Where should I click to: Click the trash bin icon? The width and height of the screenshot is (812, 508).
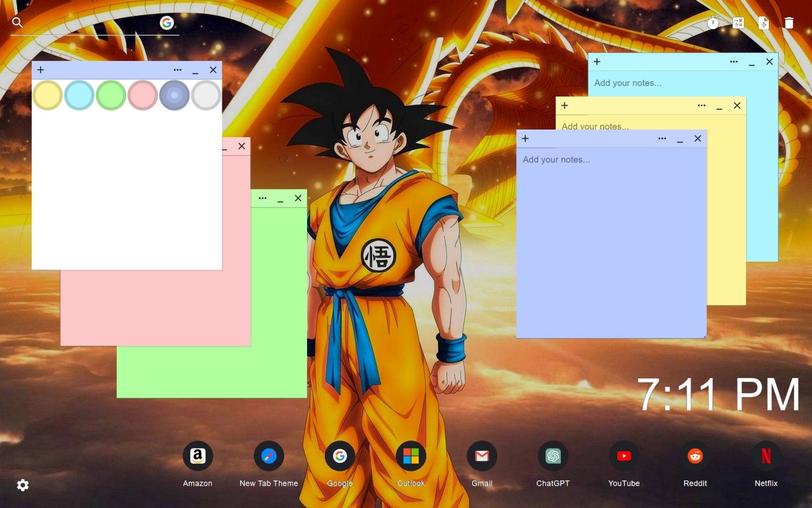789,23
